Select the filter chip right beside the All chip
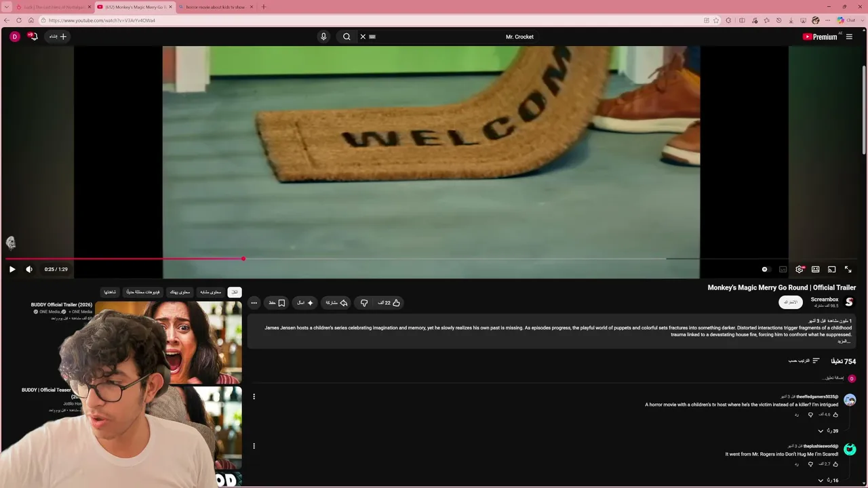This screenshot has width=868, height=488. point(211,292)
